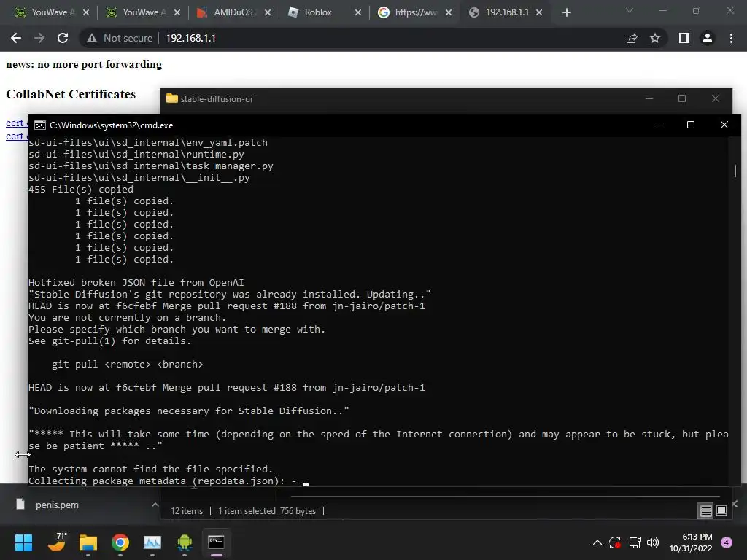Open Chrome three-dot menu

click(731, 38)
